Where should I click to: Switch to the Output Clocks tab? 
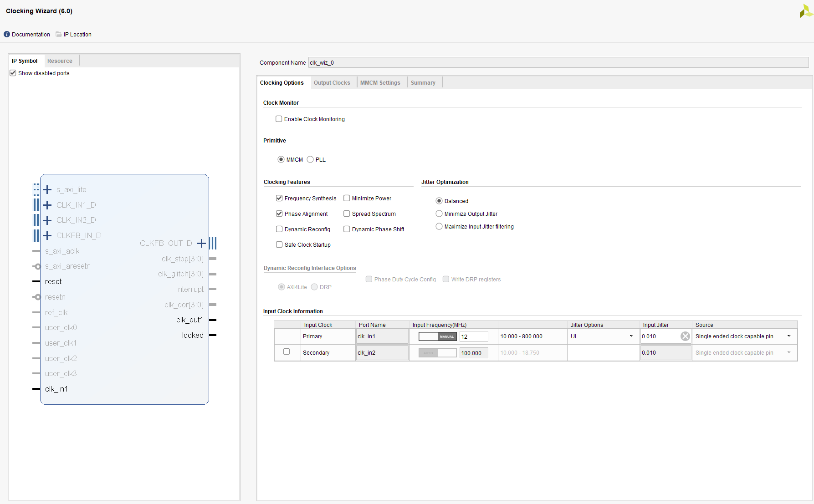pos(332,83)
